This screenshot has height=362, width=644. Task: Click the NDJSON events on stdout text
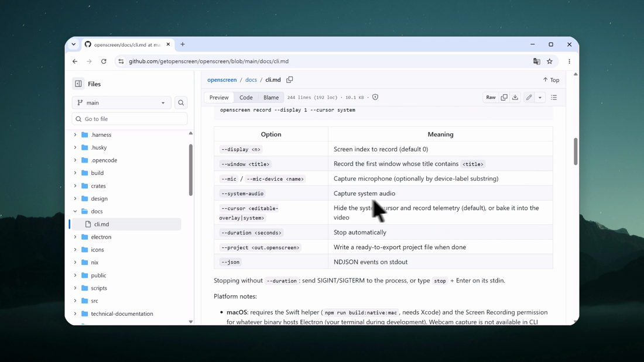tap(371, 262)
